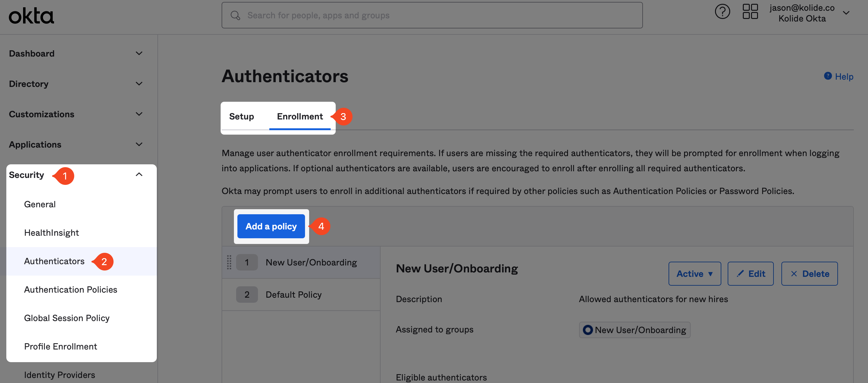Open Global Session Policy
This screenshot has width=868, height=383.
click(x=67, y=318)
